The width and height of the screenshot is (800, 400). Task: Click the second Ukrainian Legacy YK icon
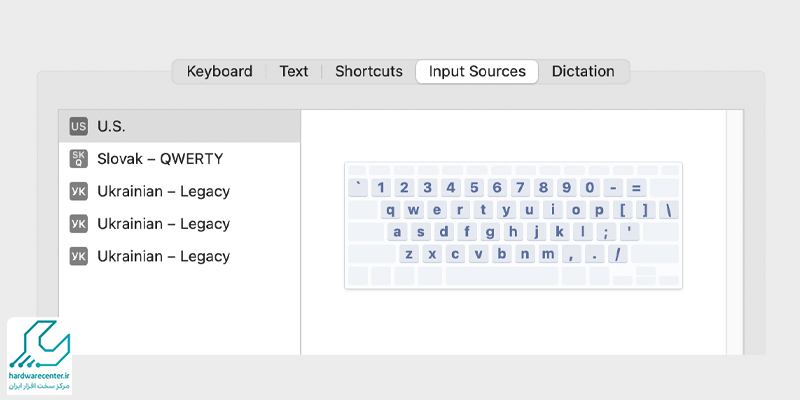point(78,224)
